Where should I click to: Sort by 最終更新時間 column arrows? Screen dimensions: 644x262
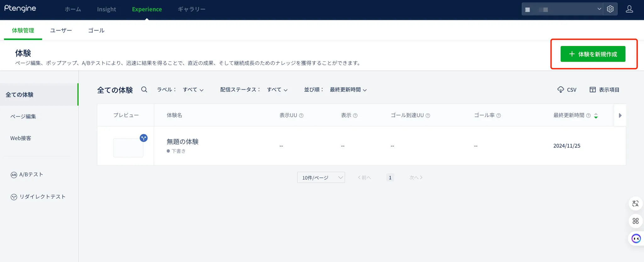pyautogui.click(x=596, y=116)
